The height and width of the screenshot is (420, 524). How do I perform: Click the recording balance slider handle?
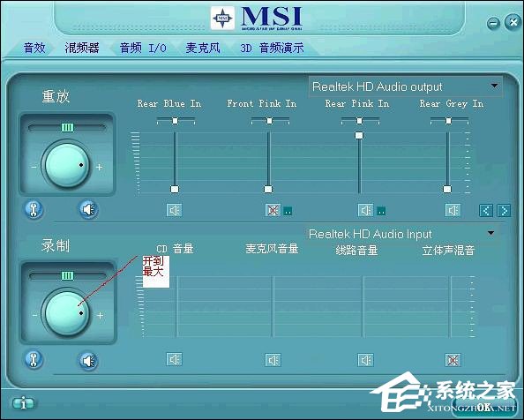[x=68, y=275]
